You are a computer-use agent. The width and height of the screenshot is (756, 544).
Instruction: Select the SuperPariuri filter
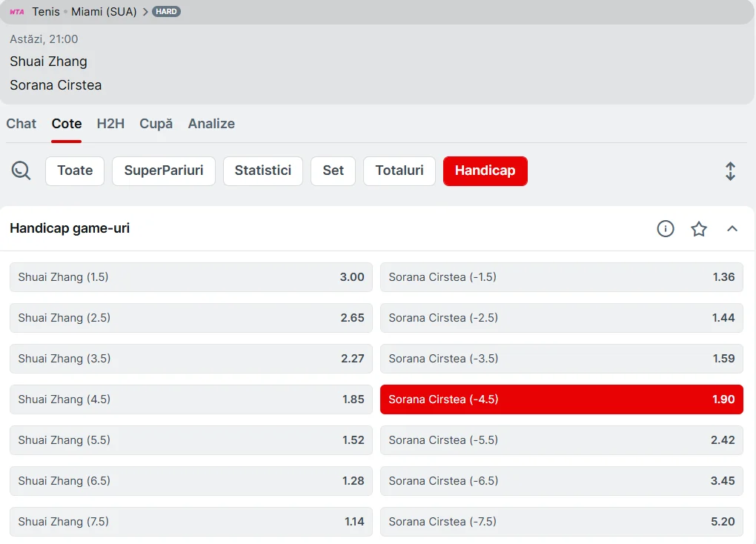(x=163, y=170)
